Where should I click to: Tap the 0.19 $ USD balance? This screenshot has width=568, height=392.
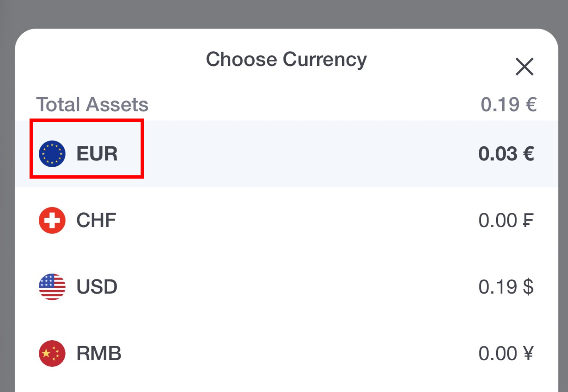[x=506, y=287]
